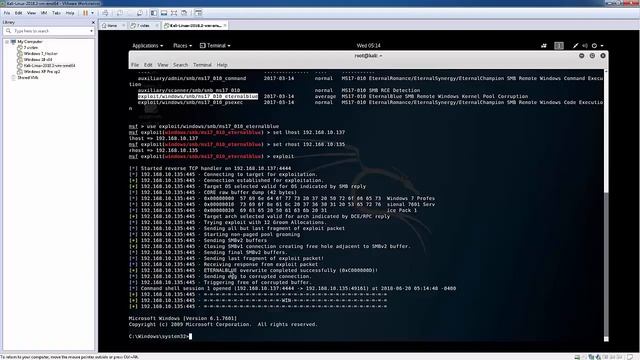Open the terminal's Terminal menu
This screenshot has width=640, height=360.
point(202,65)
